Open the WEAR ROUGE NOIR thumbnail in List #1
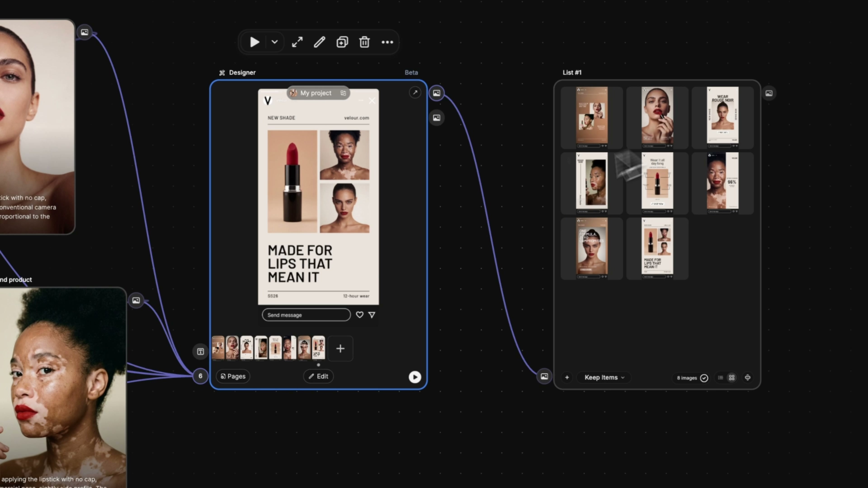Image resolution: width=868 pixels, height=488 pixels. click(723, 117)
